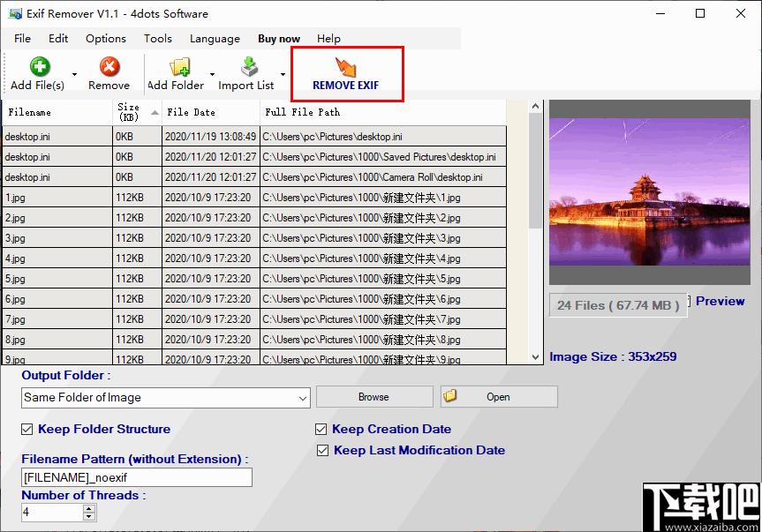Viewport: 762px width, 532px height.
Task: Increase Number of Threads with up spinner
Action: 89,508
